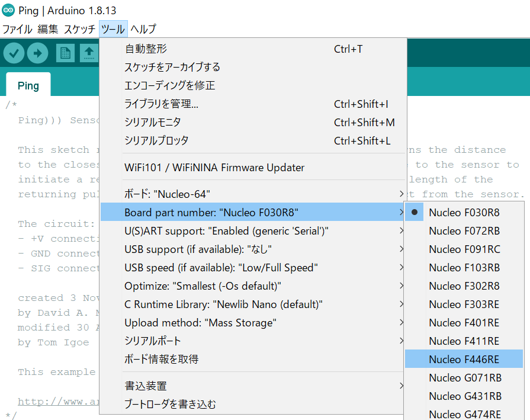The image size is (530, 420).
Task: Expand Board part number submenu entry
Action: coord(253,212)
